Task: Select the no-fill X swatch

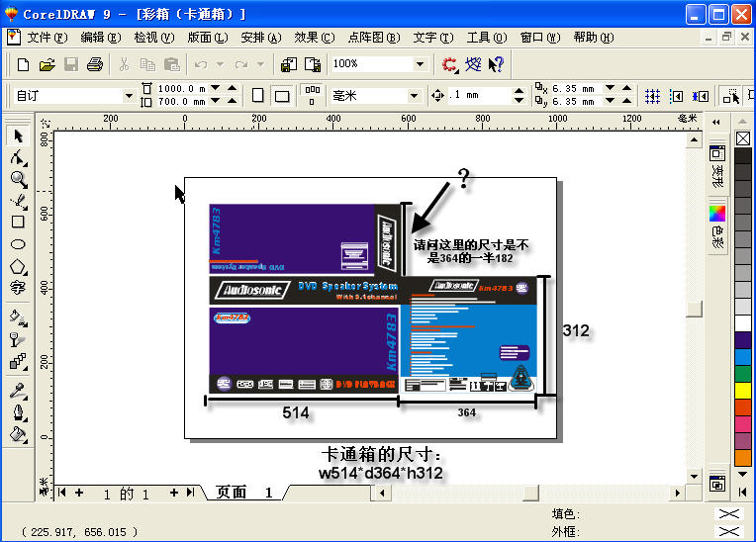Action: coord(743,138)
